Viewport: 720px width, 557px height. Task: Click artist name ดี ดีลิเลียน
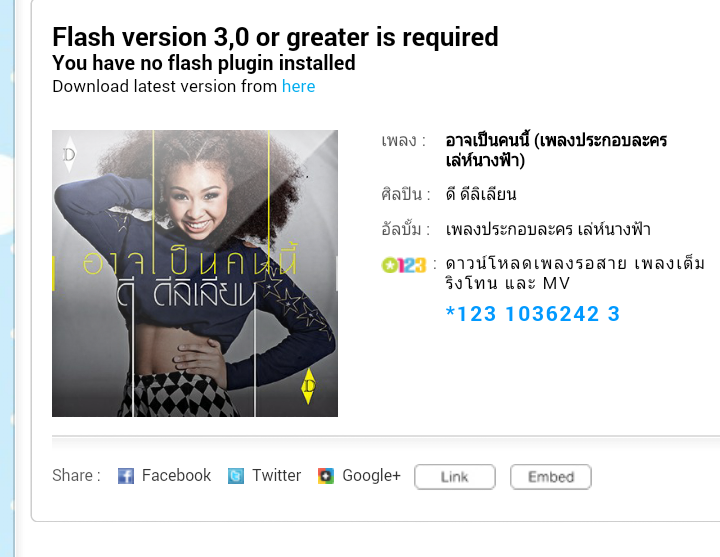[481, 194]
